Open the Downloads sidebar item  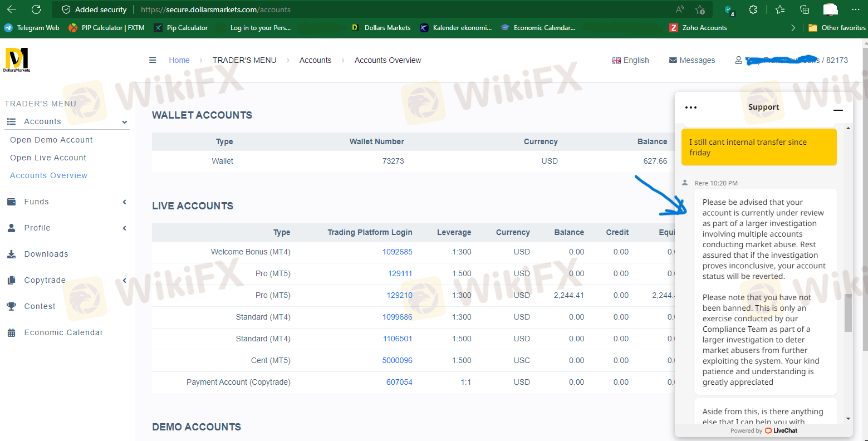(x=46, y=254)
